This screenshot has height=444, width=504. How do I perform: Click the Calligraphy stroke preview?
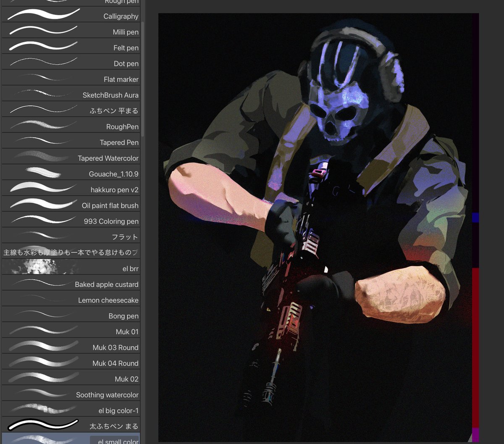[x=44, y=14]
